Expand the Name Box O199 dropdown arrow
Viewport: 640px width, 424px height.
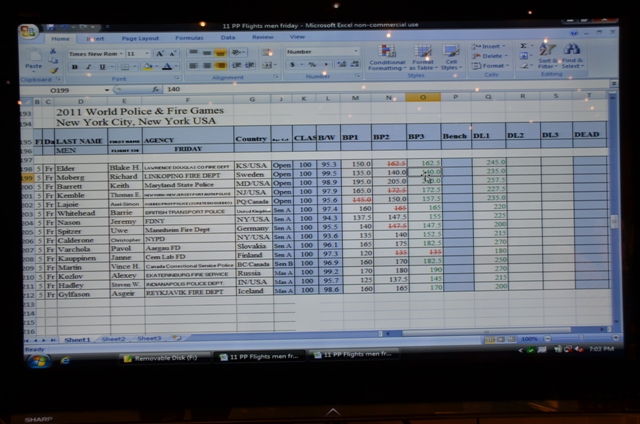pos(107,90)
